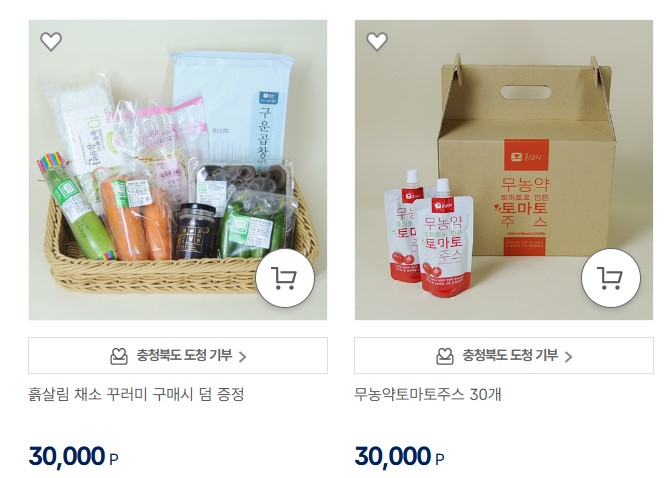View the vegetable basket product photo
This screenshot has width=665, height=478.
pyautogui.click(x=178, y=170)
